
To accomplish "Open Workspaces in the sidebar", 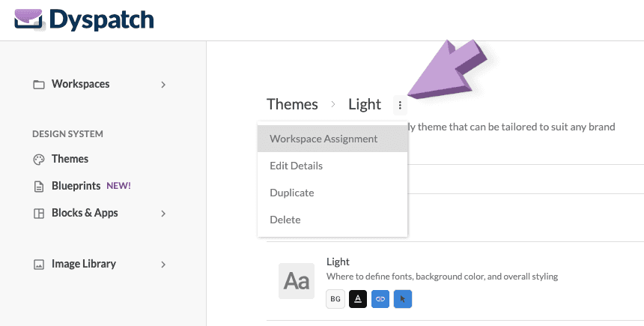I will coord(81,84).
